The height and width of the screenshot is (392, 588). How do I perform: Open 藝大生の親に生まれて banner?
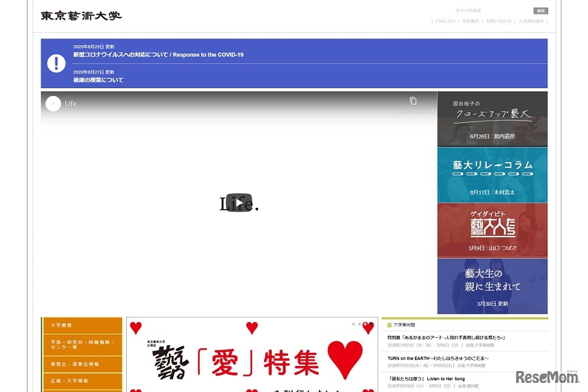coord(492,286)
